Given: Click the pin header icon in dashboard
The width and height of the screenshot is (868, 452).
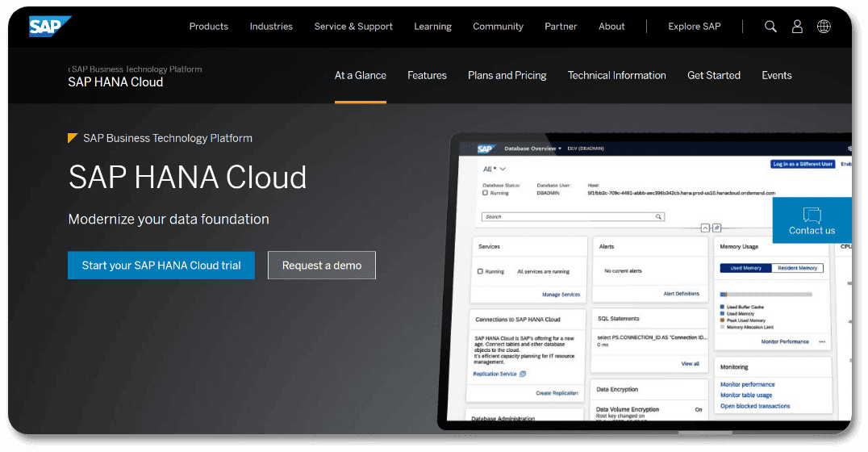Looking at the screenshot, I should click(716, 228).
